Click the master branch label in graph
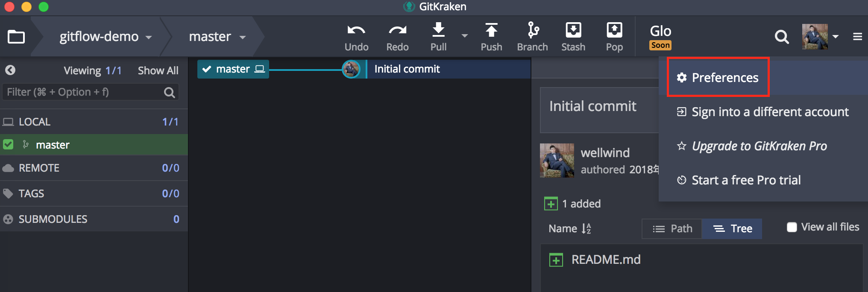Image resolution: width=868 pixels, height=292 pixels. pos(233,69)
